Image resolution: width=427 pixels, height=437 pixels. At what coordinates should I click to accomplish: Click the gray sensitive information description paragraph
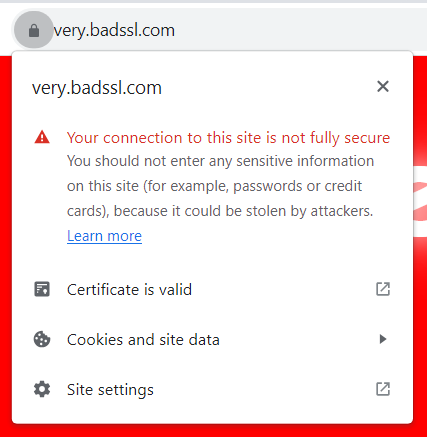click(x=220, y=186)
